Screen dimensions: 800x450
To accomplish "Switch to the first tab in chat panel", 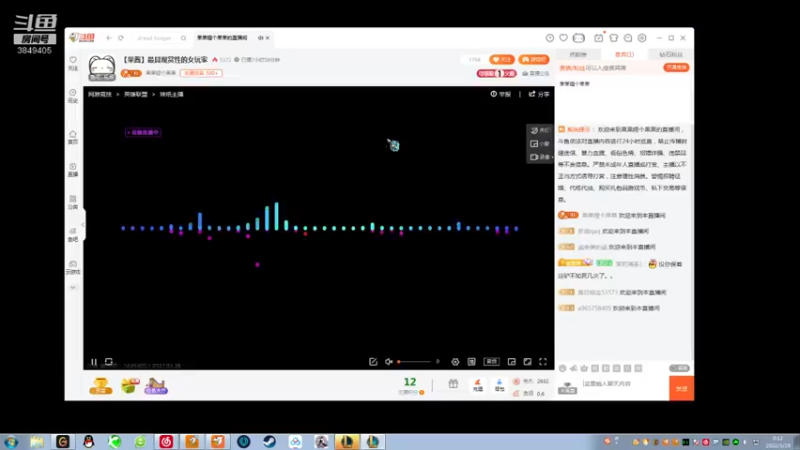I will 578,55.
